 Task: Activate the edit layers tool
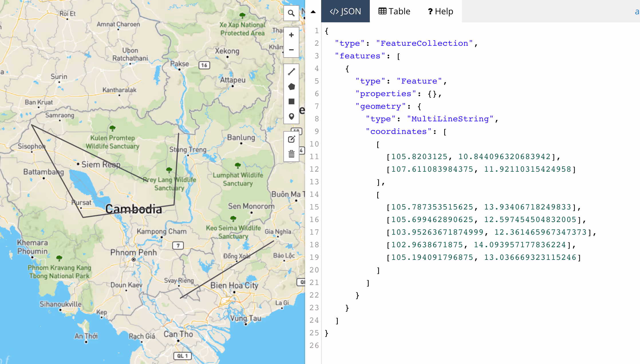pos(291,139)
